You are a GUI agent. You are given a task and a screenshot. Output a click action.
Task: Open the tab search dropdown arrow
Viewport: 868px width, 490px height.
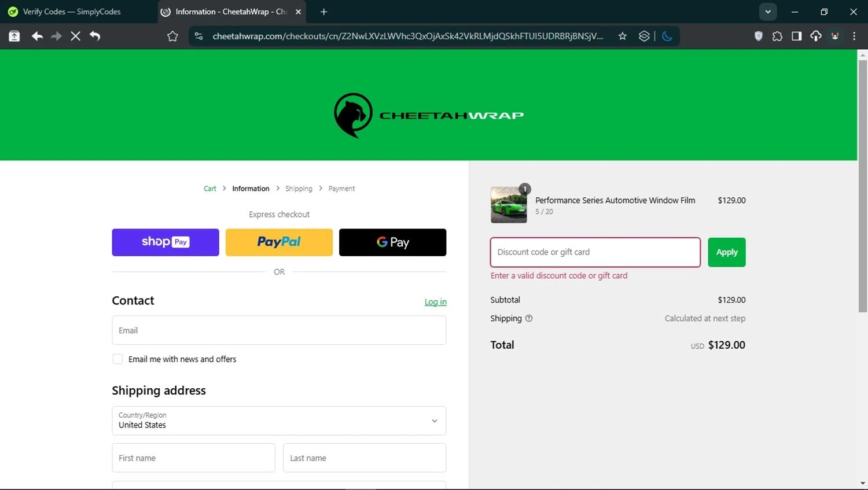768,12
